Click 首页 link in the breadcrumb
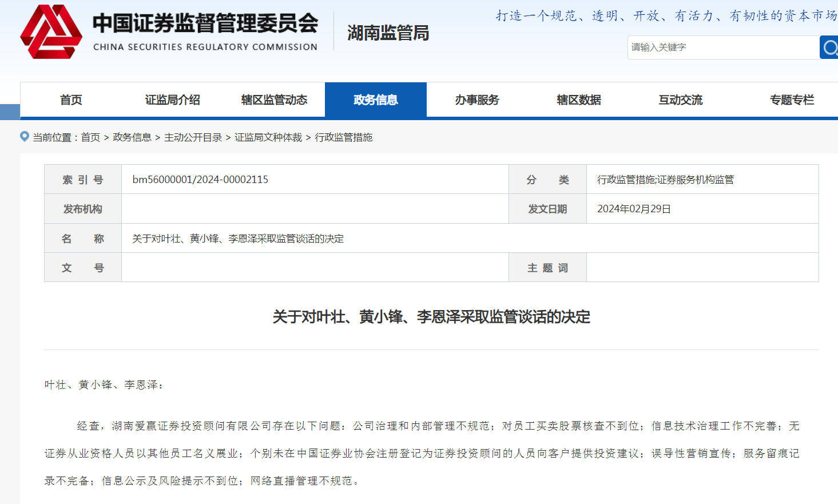This screenshot has height=504, width=838. pyautogui.click(x=90, y=137)
